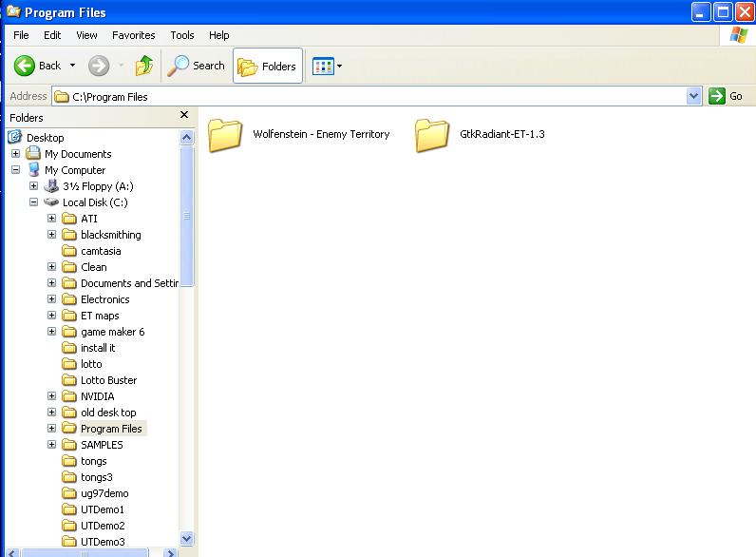
Task: Open the Search magnifier tool
Action: 179,66
